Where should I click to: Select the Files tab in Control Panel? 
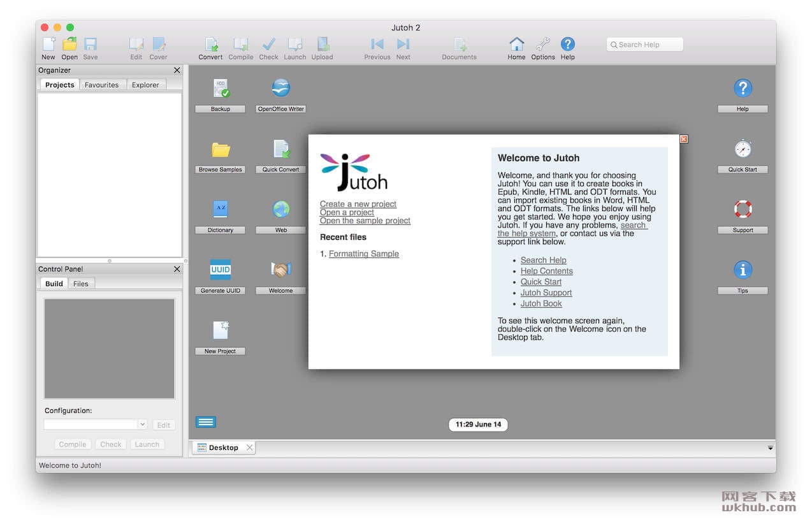coord(81,284)
